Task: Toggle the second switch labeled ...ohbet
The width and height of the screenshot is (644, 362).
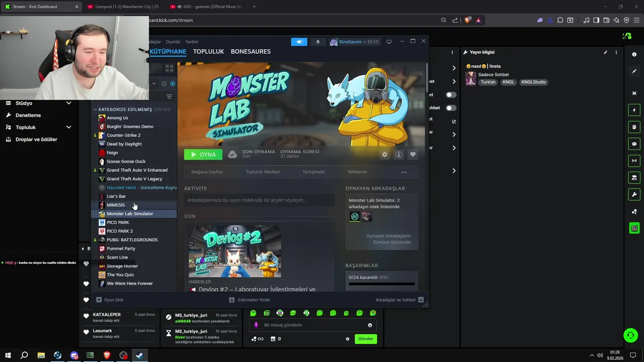Action: pyautogui.click(x=451, y=108)
